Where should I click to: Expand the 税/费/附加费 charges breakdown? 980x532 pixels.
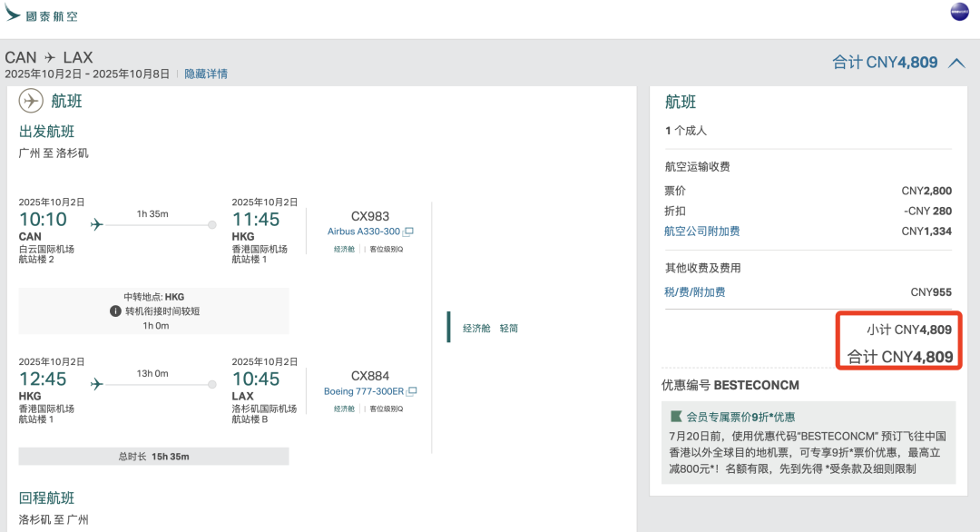[696, 291]
